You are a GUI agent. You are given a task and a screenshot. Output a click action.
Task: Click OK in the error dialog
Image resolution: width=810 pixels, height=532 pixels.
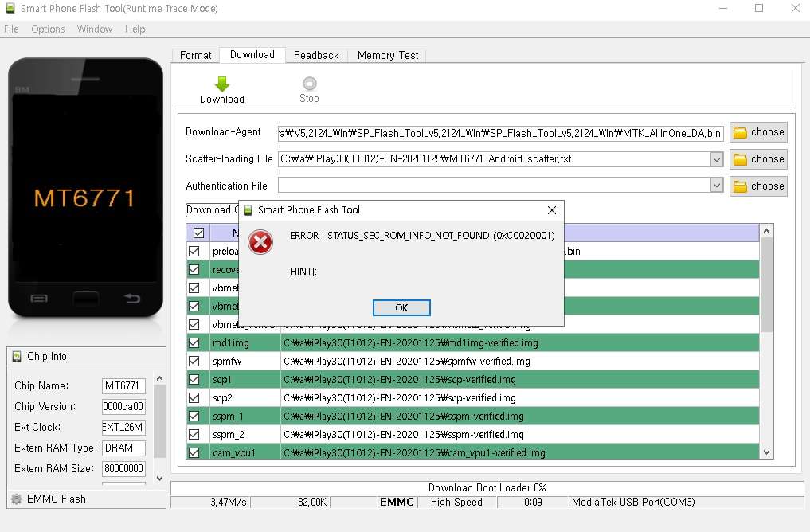[x=401, y=308]
